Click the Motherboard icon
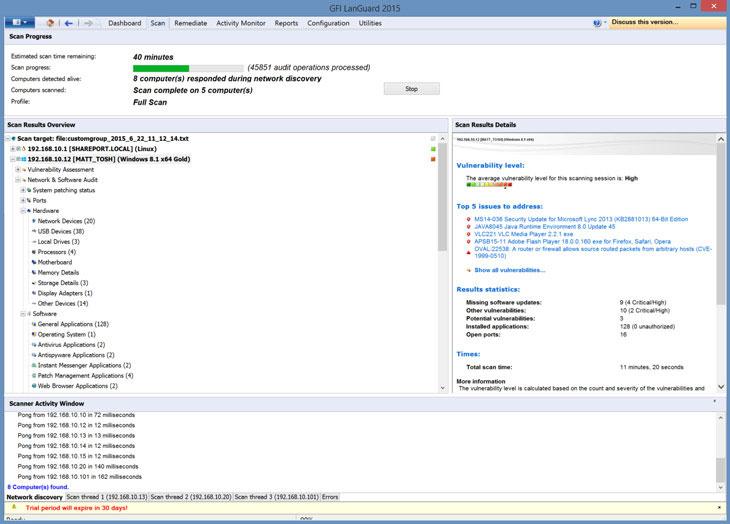 [34, 262]
